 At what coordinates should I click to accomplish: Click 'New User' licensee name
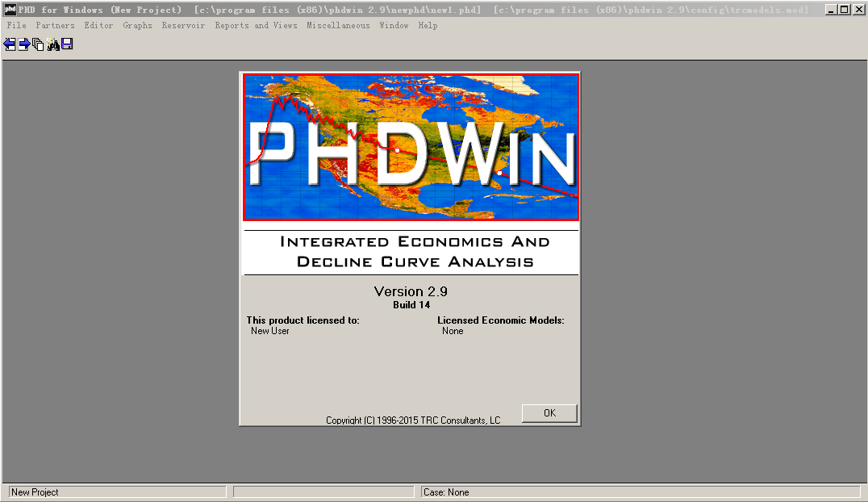(270, 331)
